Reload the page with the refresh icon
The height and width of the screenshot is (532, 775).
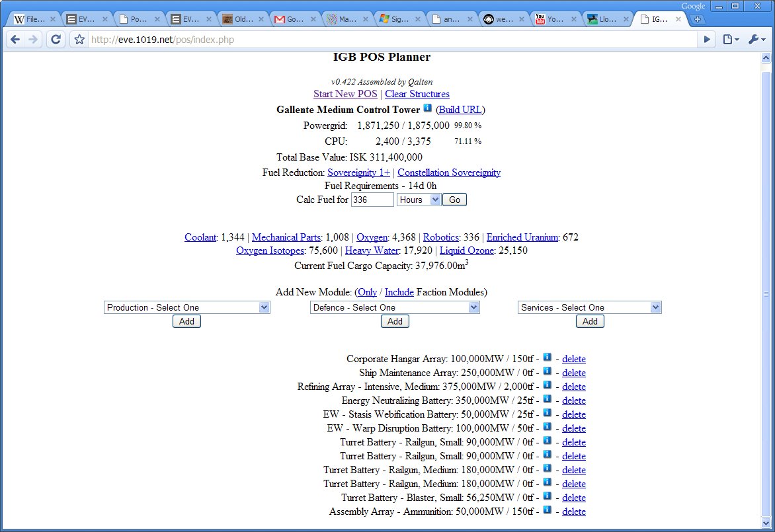point(56,40)
